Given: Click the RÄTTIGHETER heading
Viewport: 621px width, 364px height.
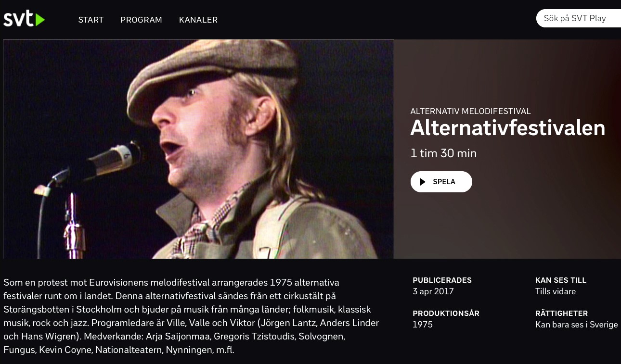Looking at the screenshot, I should [562, 313].
